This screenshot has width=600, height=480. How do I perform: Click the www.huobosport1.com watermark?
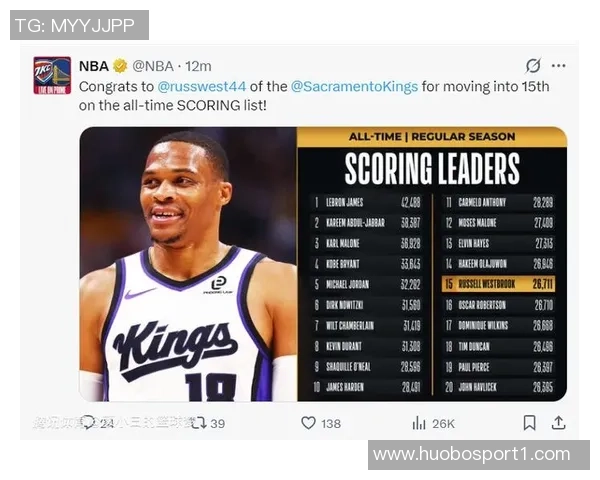pyautogui.click(x=479, y=455)
